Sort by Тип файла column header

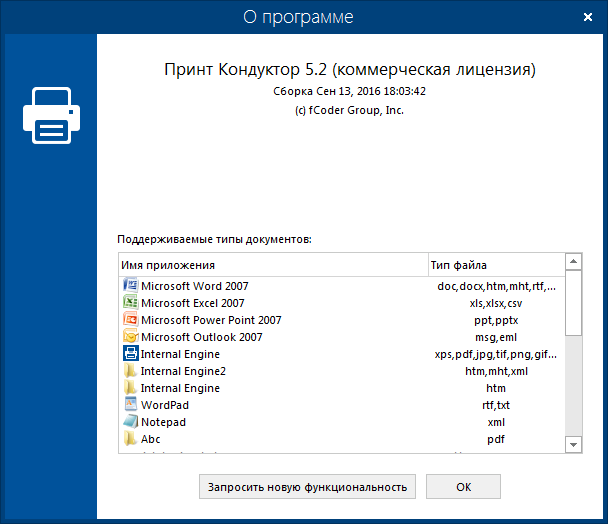click(x=495, y=265)
